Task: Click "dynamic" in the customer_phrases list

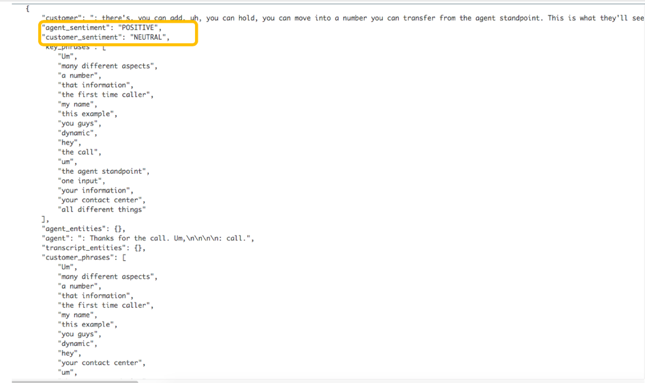Action: point(78,344)
